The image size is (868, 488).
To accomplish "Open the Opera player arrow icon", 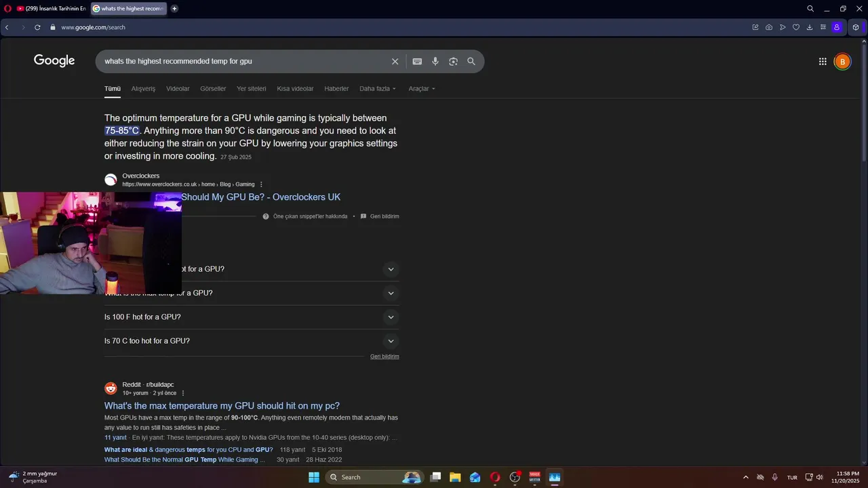I will pos(783,27).
